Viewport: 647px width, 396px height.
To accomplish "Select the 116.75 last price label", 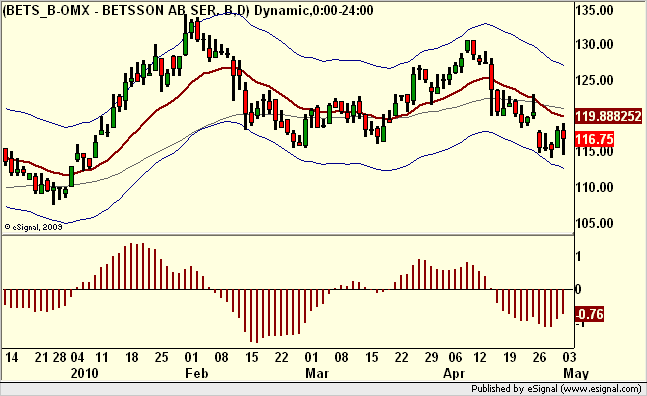I will (595, 139).
